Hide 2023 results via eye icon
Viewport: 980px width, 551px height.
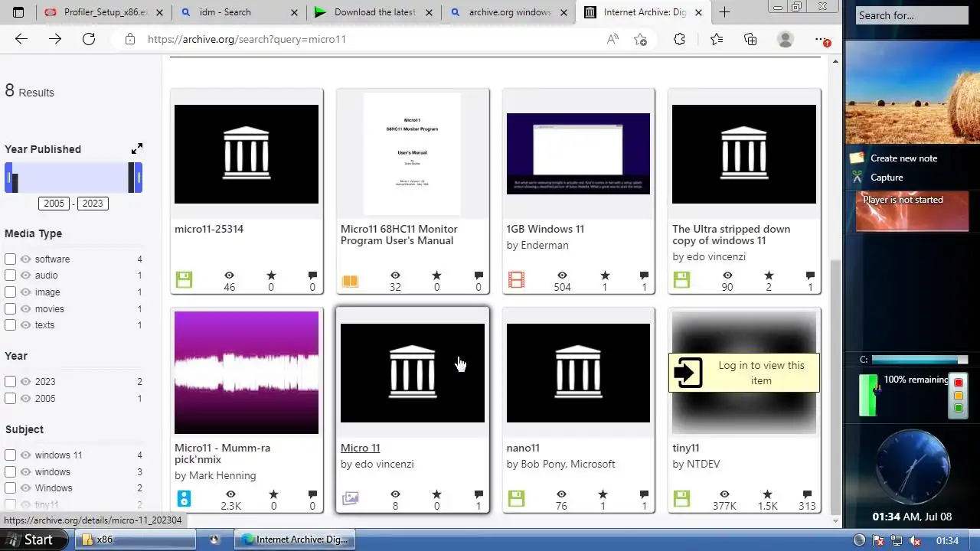pyautogui.click(x=25, y=381)
